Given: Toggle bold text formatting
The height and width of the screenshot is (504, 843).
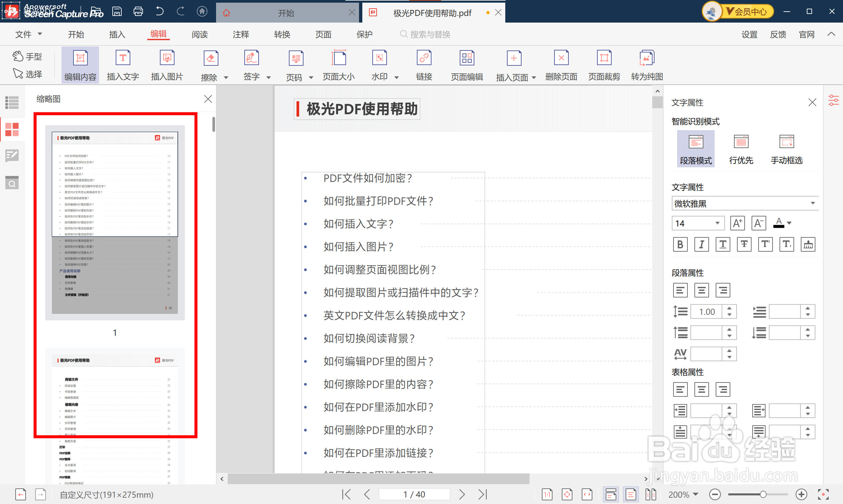Looking at the screenshot, I should 680,244.
